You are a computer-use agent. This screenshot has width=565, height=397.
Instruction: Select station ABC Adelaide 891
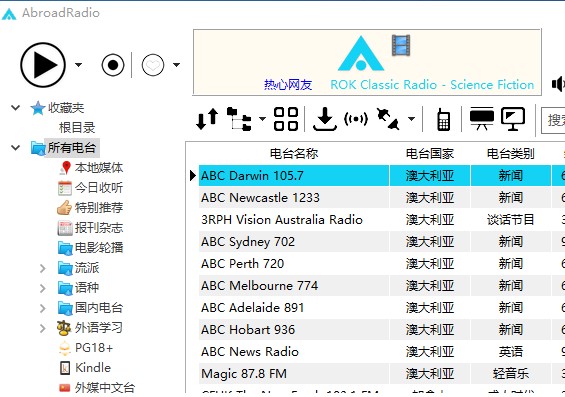coord(294,308)
